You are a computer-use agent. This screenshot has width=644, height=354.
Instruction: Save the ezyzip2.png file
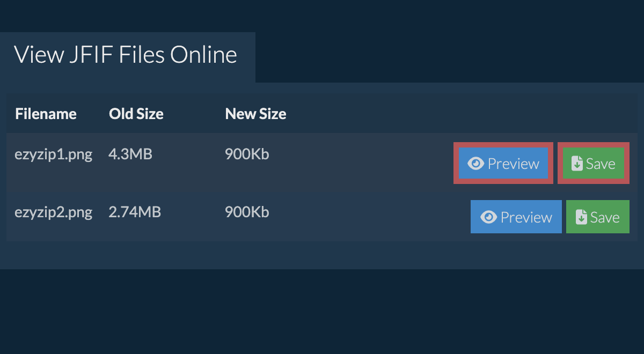pos(598,217)
